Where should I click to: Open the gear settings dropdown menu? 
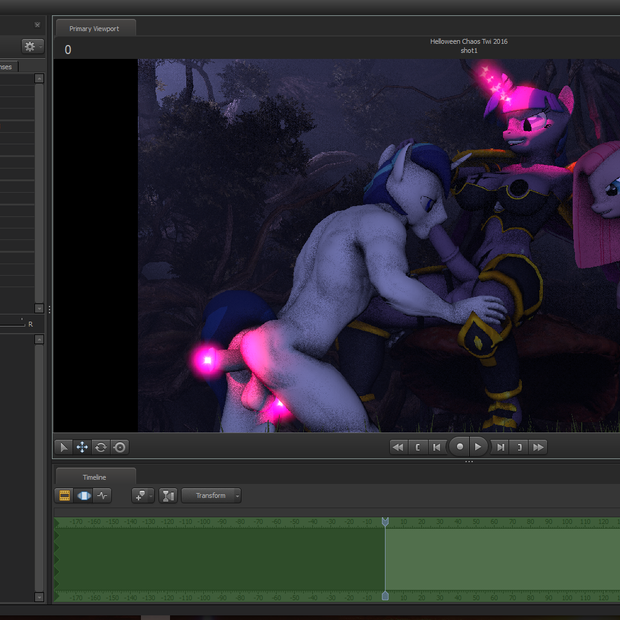tap(32, 46)
